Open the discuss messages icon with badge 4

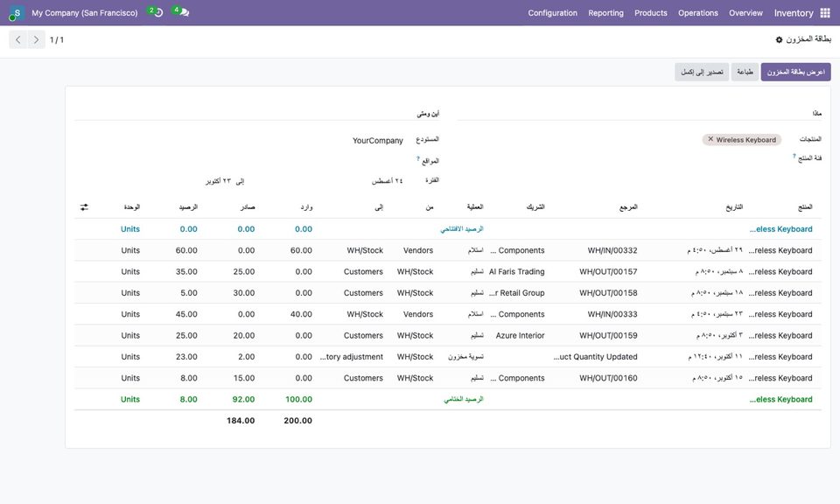[182, 11]
